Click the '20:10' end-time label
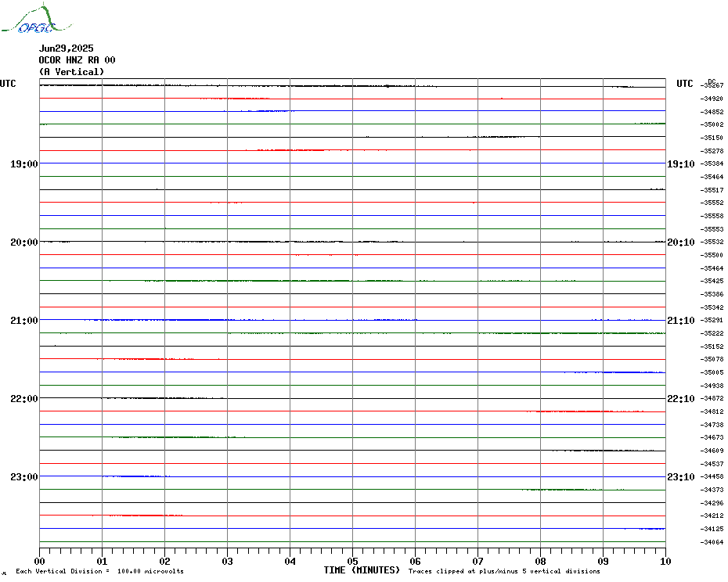 tap(681, 242)
